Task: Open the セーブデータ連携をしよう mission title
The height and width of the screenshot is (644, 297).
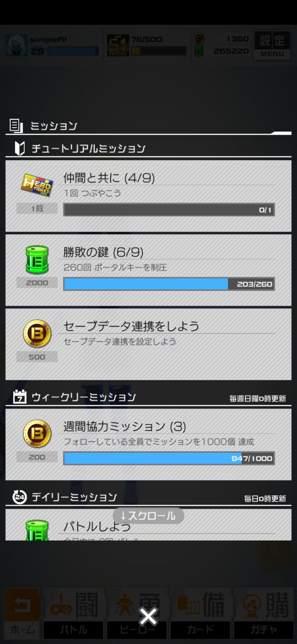Action: [131, 326]
